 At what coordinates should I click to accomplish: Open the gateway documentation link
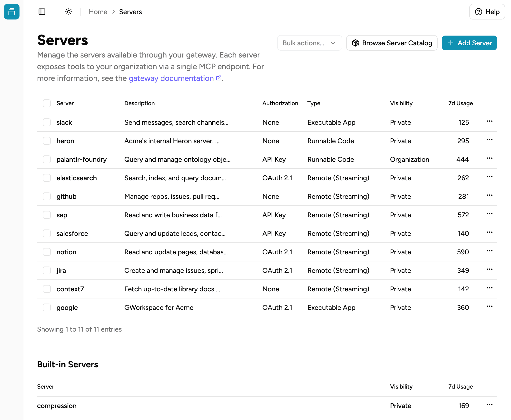[x=171, y=78]
